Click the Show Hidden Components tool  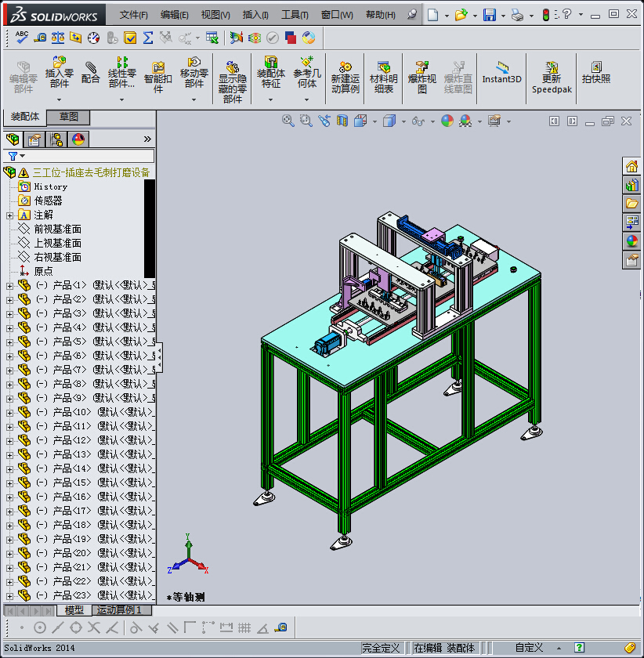232,82
